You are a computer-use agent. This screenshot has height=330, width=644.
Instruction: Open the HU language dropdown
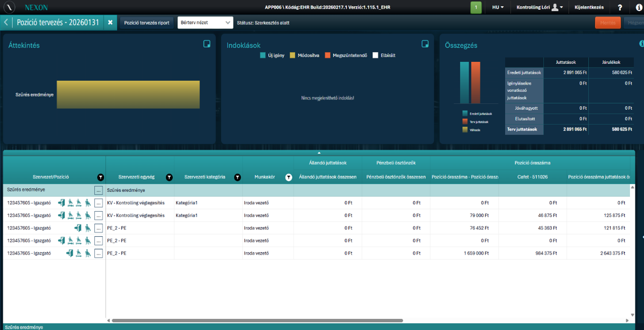point(498,8)
